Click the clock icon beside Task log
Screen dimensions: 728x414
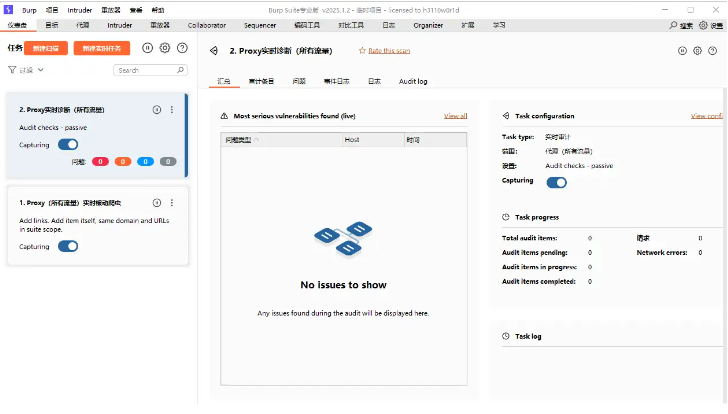click(x=506, y=336)
